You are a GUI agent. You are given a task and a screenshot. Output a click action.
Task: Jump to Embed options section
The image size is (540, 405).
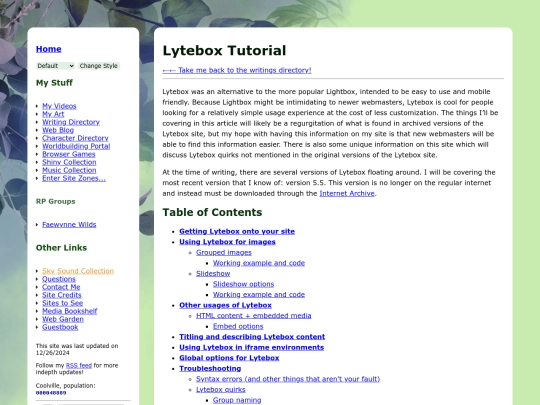[x=238, y=326]
